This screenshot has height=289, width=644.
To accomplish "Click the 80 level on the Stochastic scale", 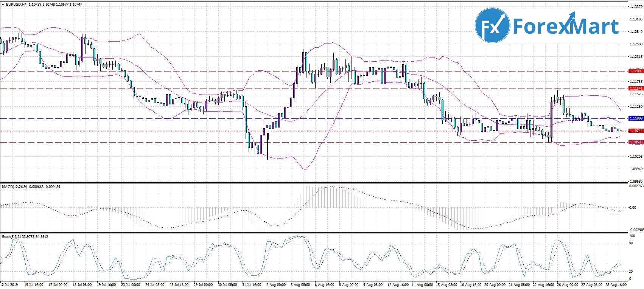I will tap(631, 243).
